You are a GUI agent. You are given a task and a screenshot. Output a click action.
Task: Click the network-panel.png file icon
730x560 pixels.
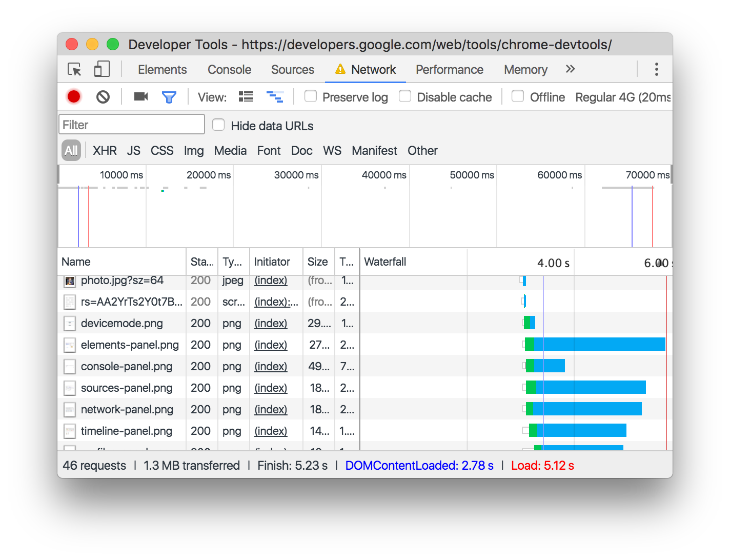[70, 410]
